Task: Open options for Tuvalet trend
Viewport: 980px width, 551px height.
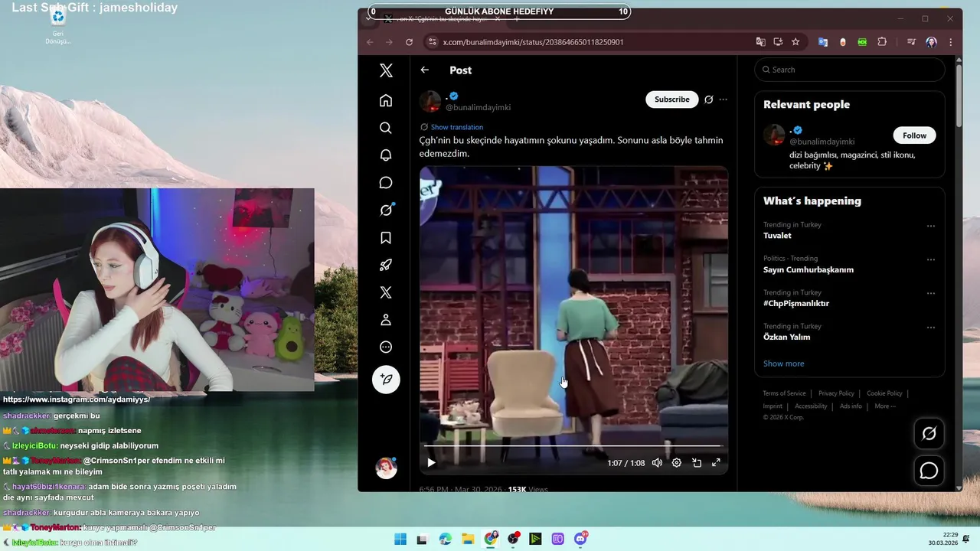Action: 931,226
